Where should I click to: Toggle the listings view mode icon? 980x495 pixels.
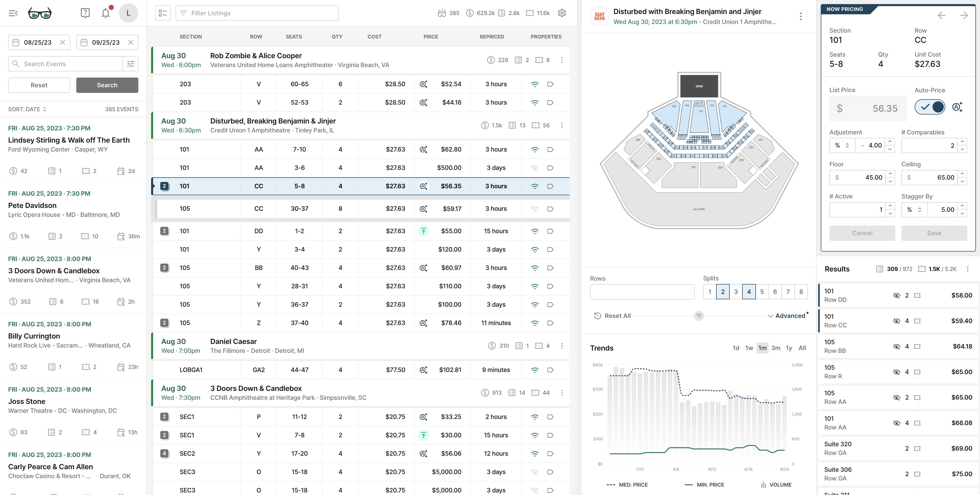tap(163, 13)
